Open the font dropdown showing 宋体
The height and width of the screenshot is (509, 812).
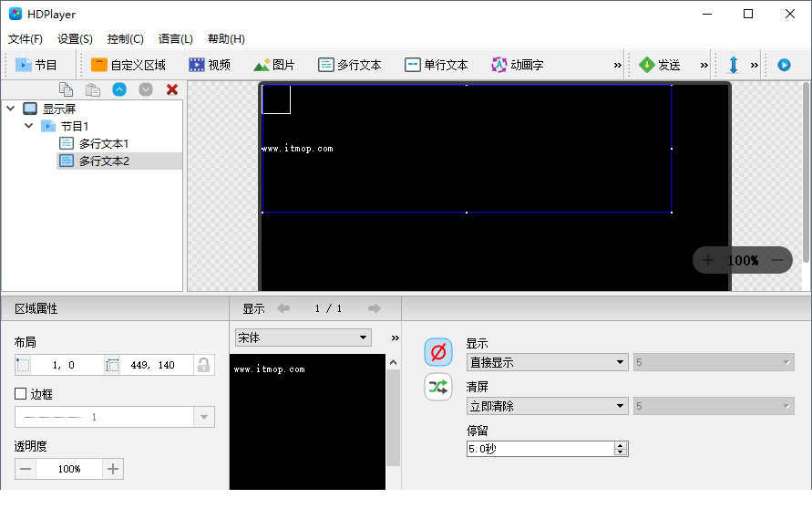[303, 338]
